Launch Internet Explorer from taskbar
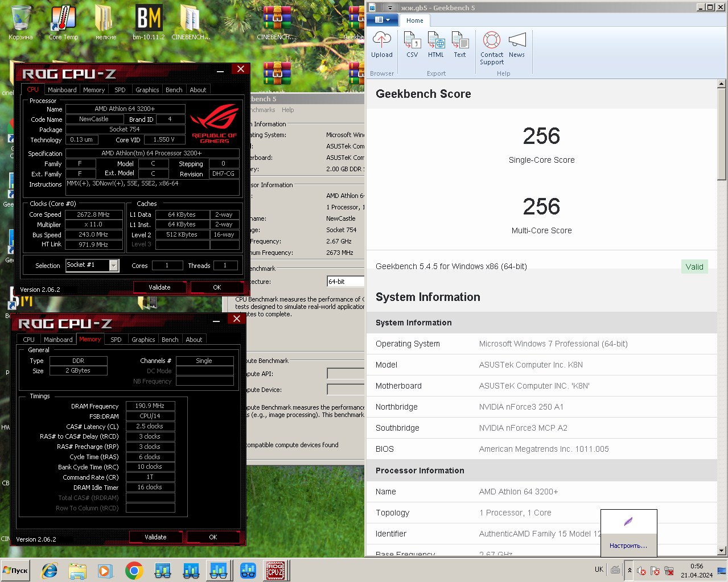Image resolution: width=728 pixels, height=582 pixels. click(x=50, y=570)
